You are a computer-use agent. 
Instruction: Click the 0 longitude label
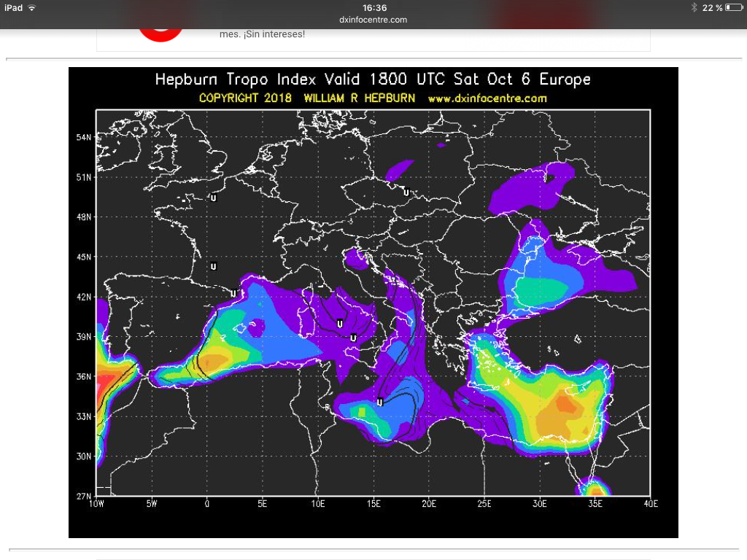tap(206, 504)
